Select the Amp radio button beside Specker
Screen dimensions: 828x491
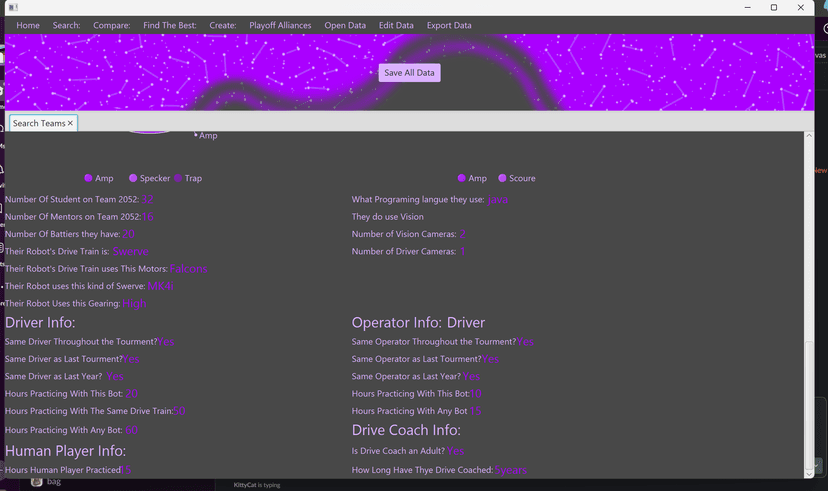coord(89,178)
